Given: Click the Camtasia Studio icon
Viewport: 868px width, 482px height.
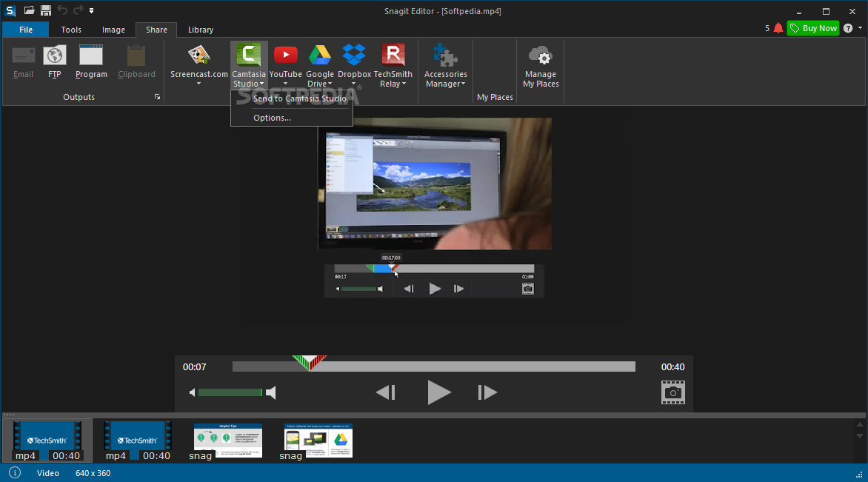Looking at the screenshot, I should coord(249,56).
